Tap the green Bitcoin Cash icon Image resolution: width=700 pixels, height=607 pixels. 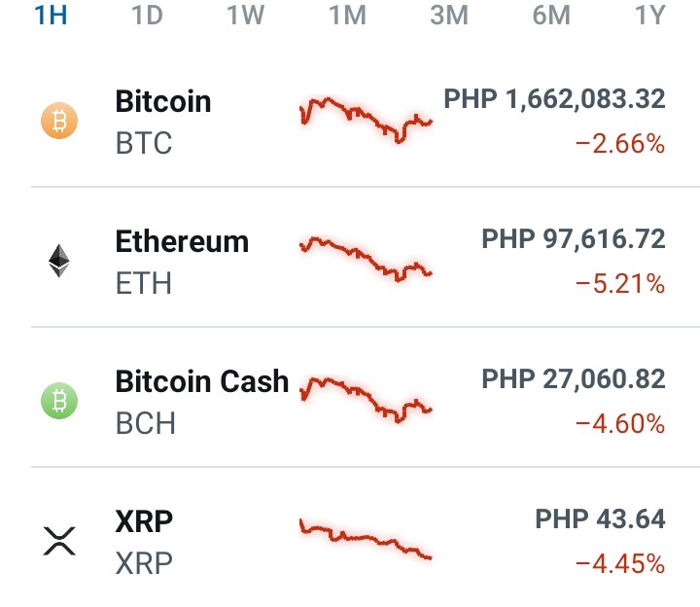coord(59,401)
